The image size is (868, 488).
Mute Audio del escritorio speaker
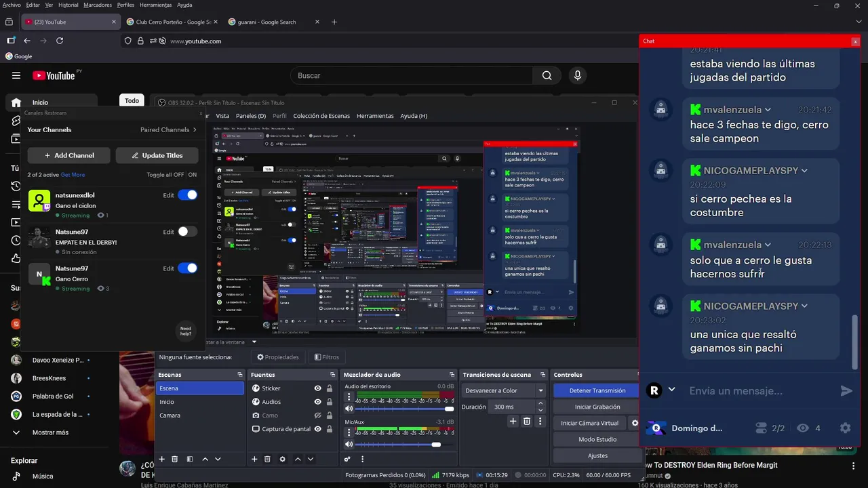(349, 409)
